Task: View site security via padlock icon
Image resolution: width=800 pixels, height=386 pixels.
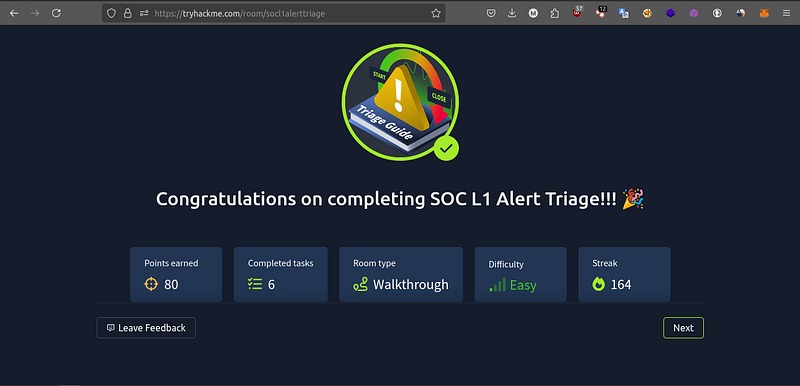Action: 128,14
